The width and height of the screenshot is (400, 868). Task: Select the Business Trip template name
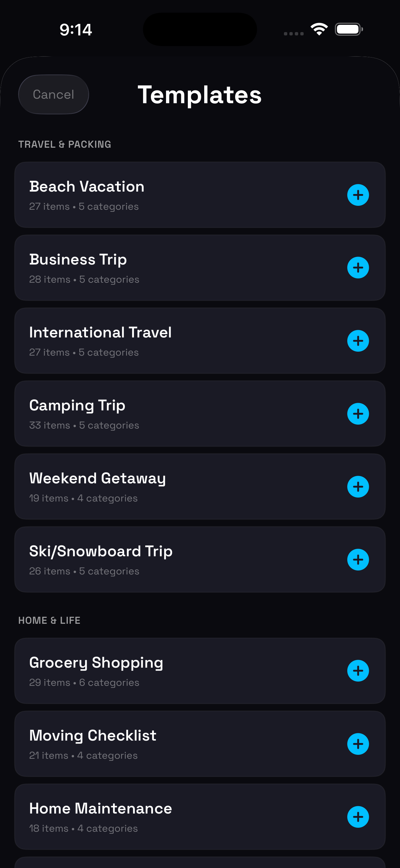[78, 259]
